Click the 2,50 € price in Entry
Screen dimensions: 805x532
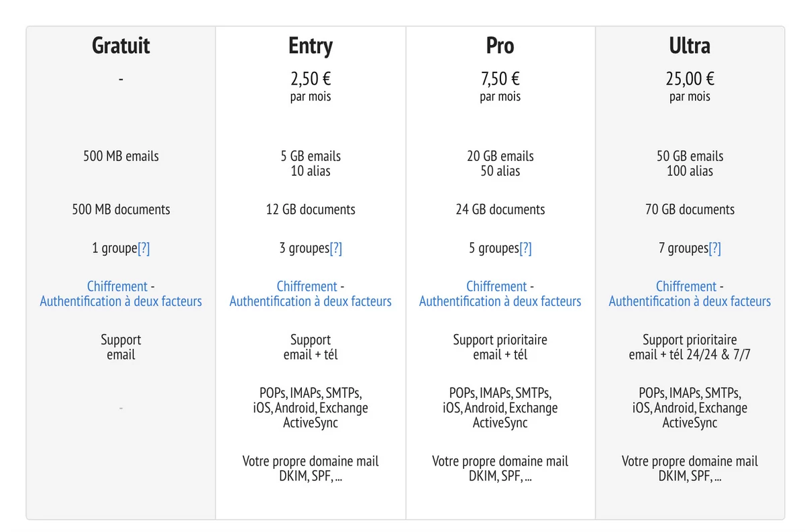pyautogui.click(x=311, y=79)
